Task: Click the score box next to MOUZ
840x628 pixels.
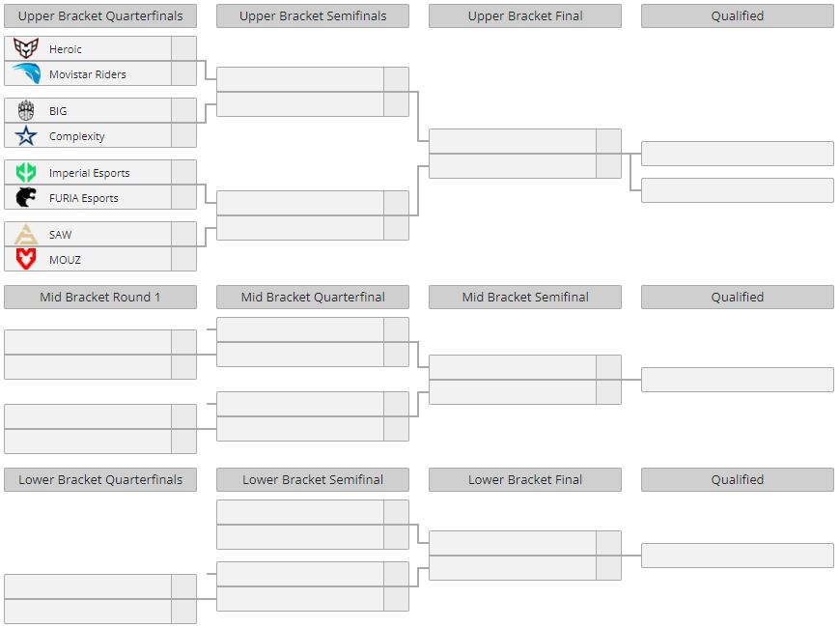Action: click(x=183, y=259)
